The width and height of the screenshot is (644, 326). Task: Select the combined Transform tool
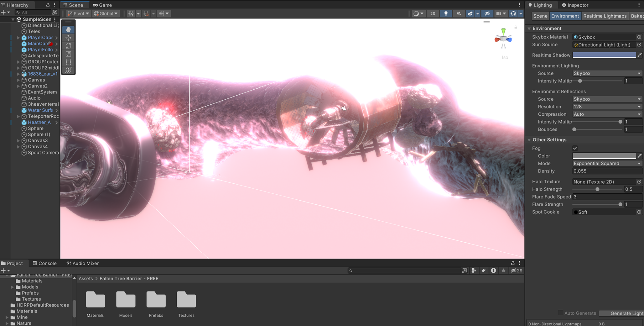pos(68,70)
